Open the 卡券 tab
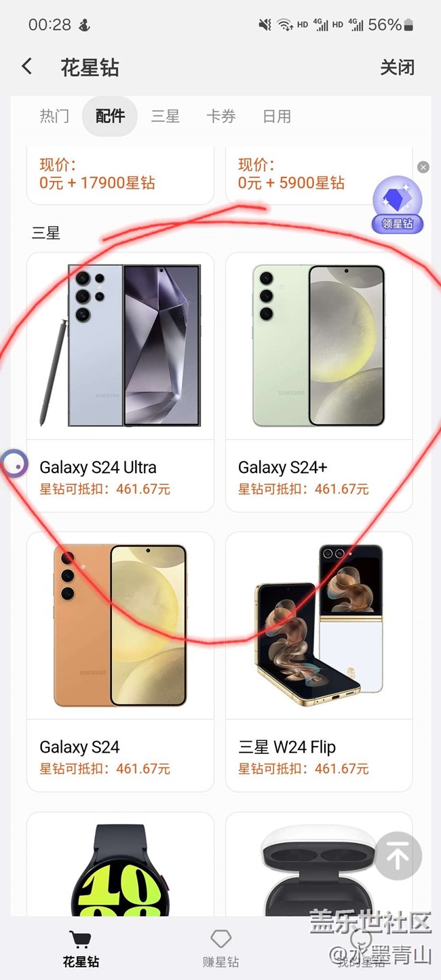The width and height of the screenshot is (441, 980). coord(221,116)
